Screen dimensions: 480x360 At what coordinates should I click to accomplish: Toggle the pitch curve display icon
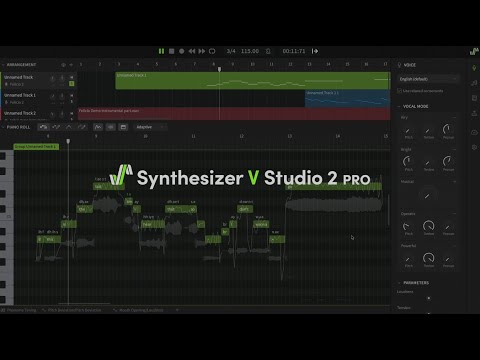98,127
